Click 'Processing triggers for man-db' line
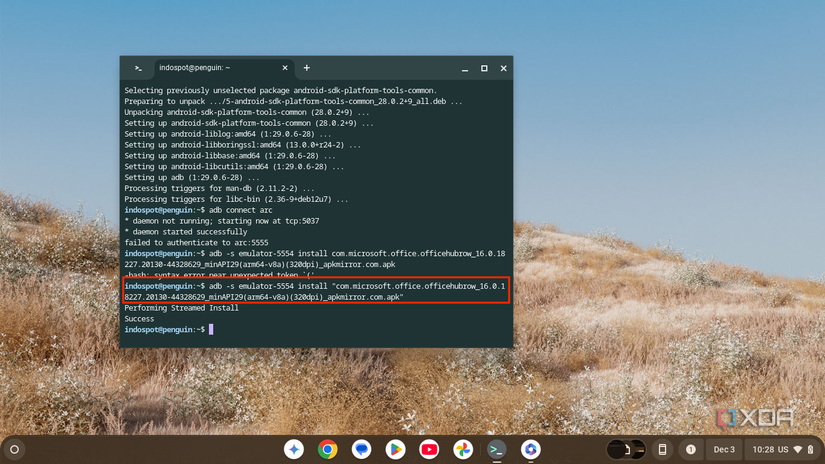The height and width of the screenshot is (464, 825). [x=219, y=188]
